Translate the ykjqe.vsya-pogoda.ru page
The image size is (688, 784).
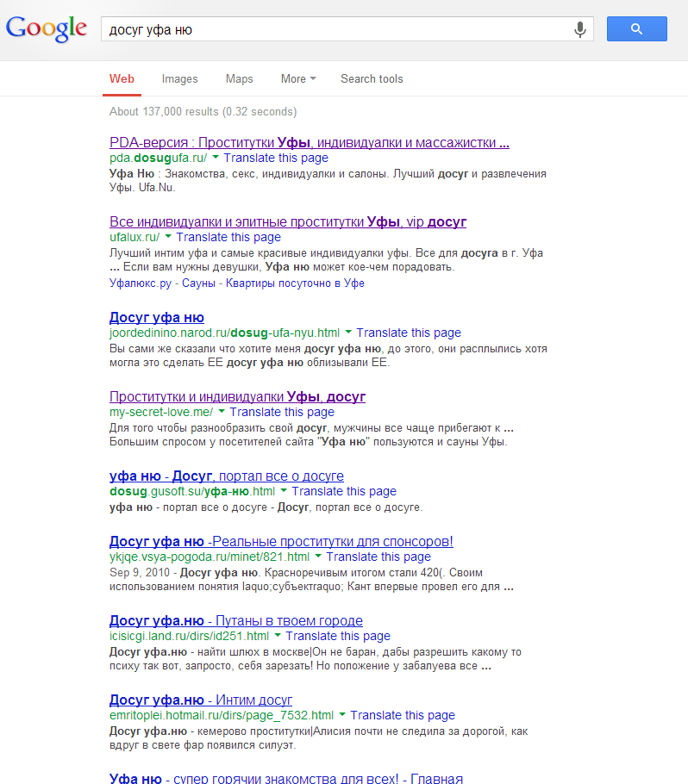point(378,557)
